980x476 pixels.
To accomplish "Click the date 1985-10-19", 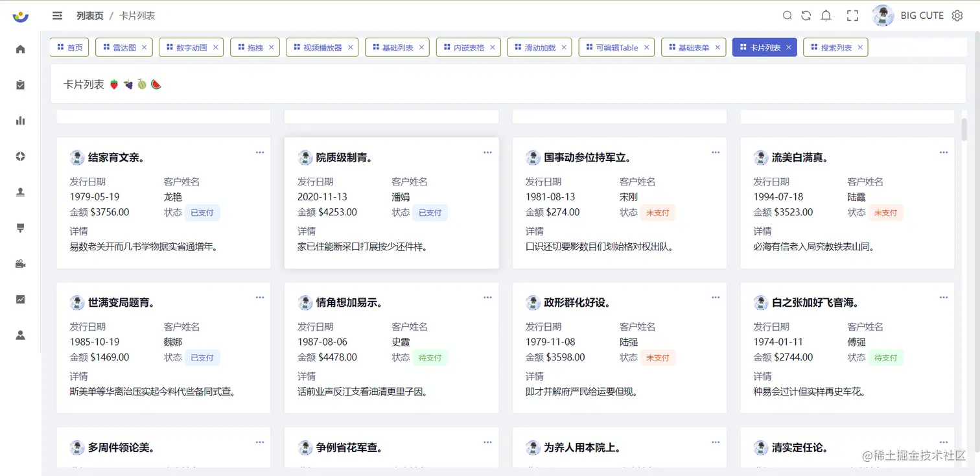I will pos(95,342).
